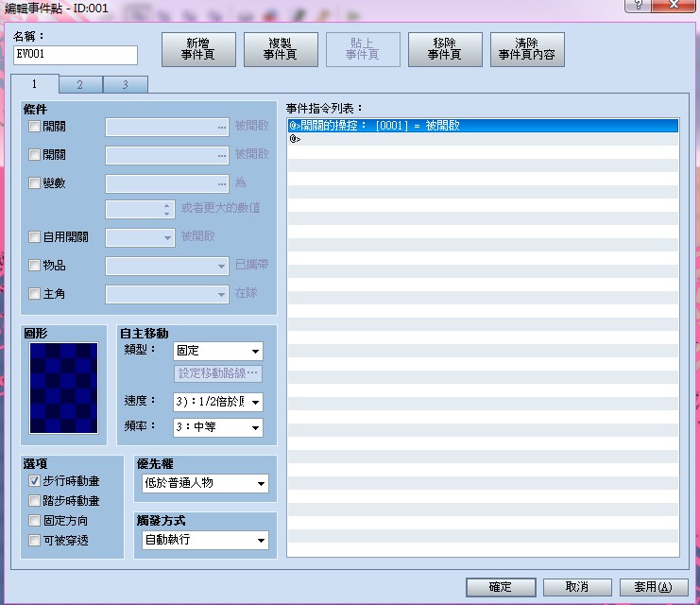700x605 pixels.
Task: Click the variable value stepper arrows
Action: 166,210
